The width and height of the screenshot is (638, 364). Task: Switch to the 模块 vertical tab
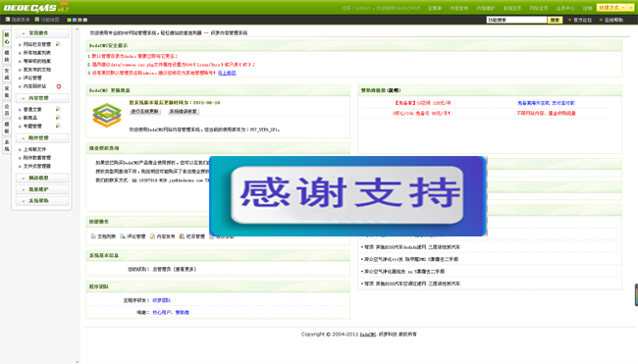(7, 56)
